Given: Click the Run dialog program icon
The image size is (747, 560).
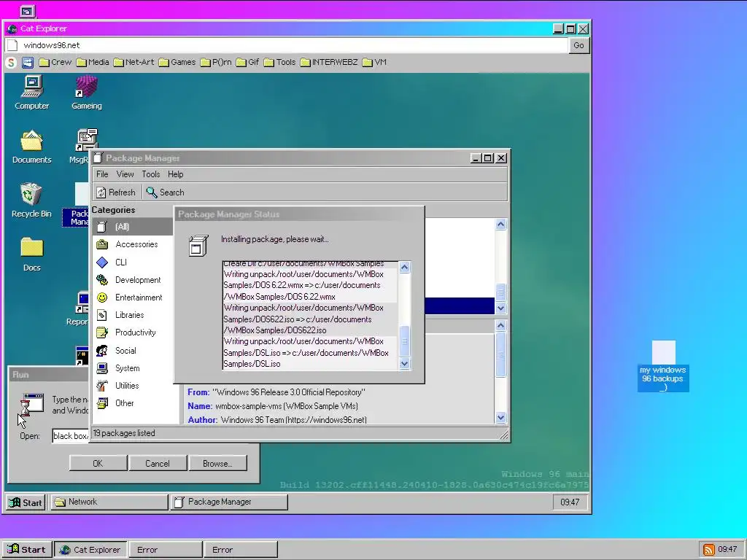Looking at the screenshot, I should click(x=31, y=405).
